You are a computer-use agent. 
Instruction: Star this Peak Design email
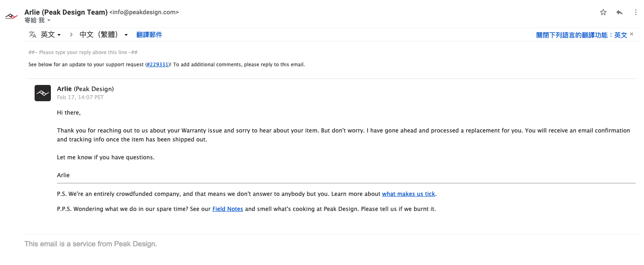pos(603,12)
